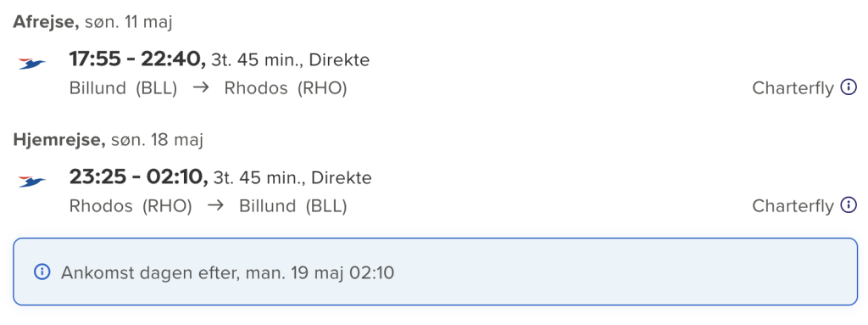Viewport: 868px width, 325px height.
Task: Select the 23:25 - 02:10 return time
Action: click(x=138, y=177)
